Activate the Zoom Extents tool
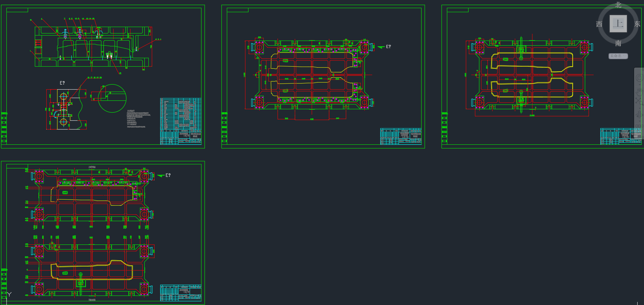The image size is (644, 305). (x=639, y=100)
